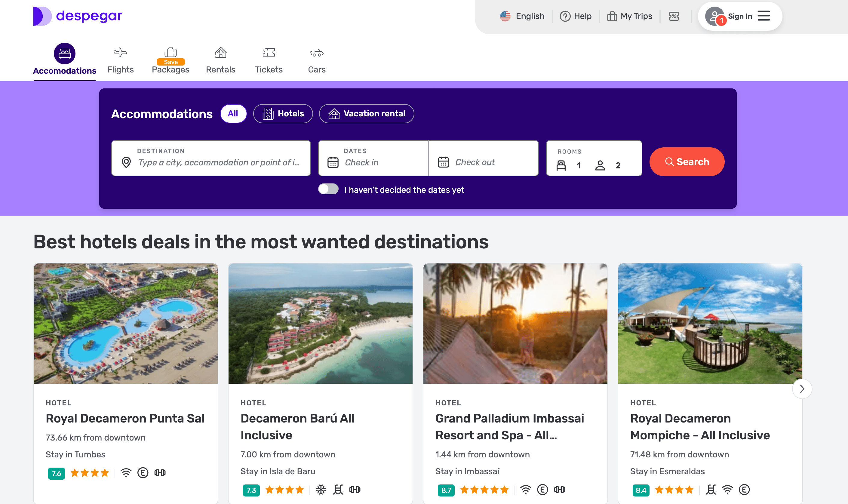The width and height of the screenshot is (848, 504).
Task: Go to Rentals house icon
Action: click(220, 53)
